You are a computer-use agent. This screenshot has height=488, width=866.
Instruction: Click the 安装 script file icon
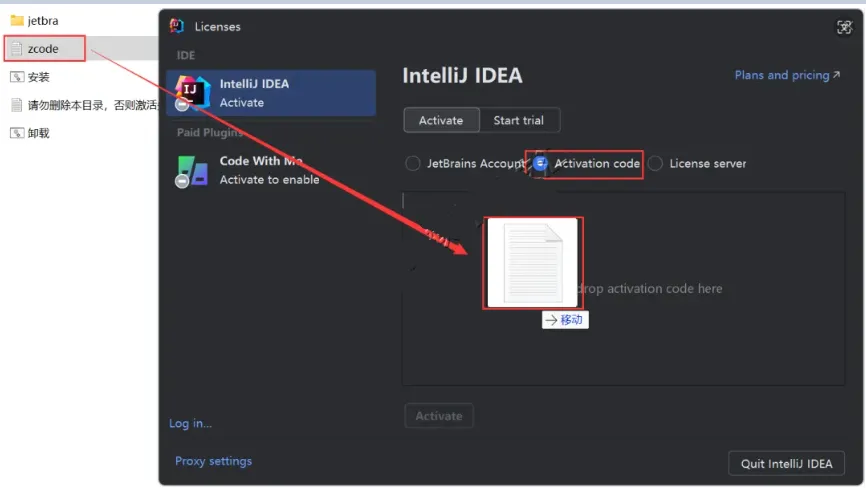pos(17,77)
